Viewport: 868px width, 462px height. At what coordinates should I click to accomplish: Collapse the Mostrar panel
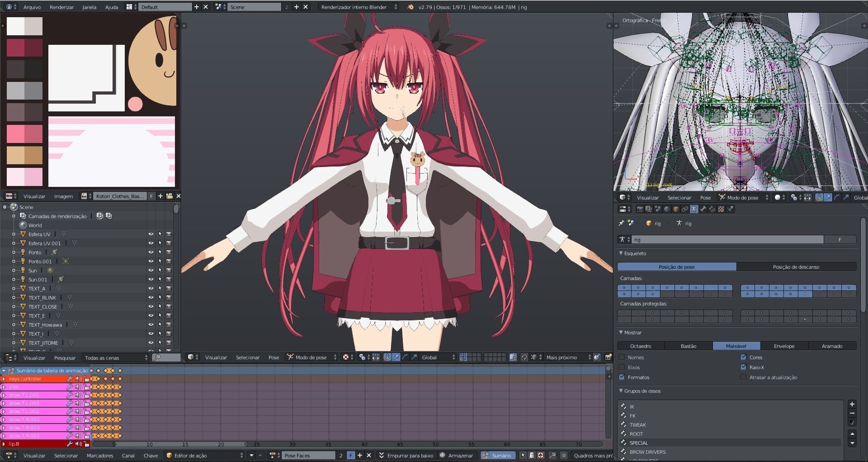[621, 333]
